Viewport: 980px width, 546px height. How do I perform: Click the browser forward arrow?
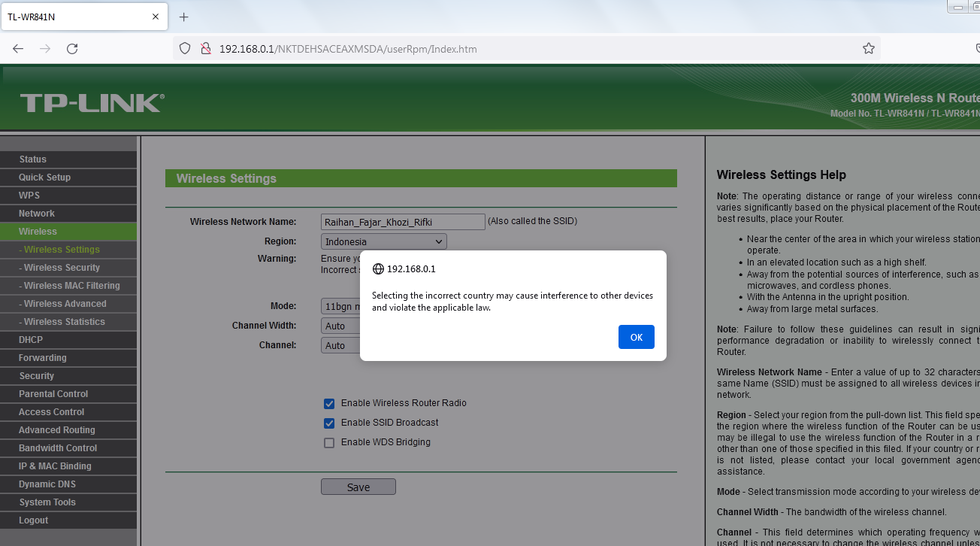[45, 49]
